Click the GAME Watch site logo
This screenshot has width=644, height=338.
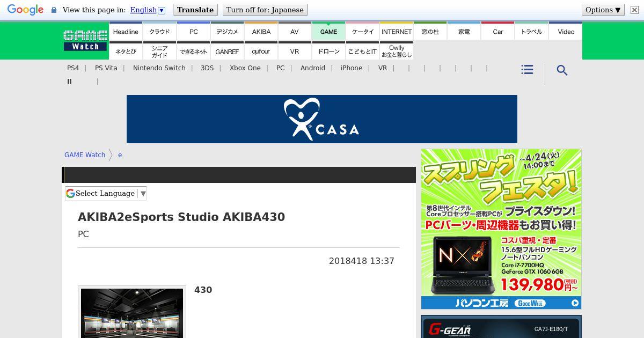(x=85, y=40)
